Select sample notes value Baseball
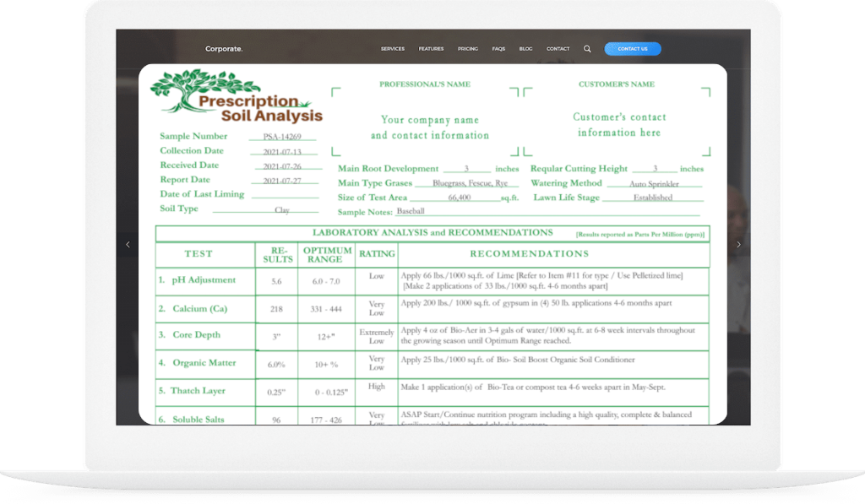The image size is (865, 504). point(411,211)
